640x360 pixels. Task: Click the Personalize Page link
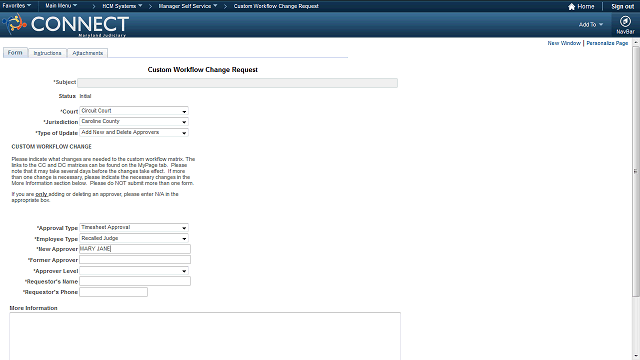(x=607, y=43)
